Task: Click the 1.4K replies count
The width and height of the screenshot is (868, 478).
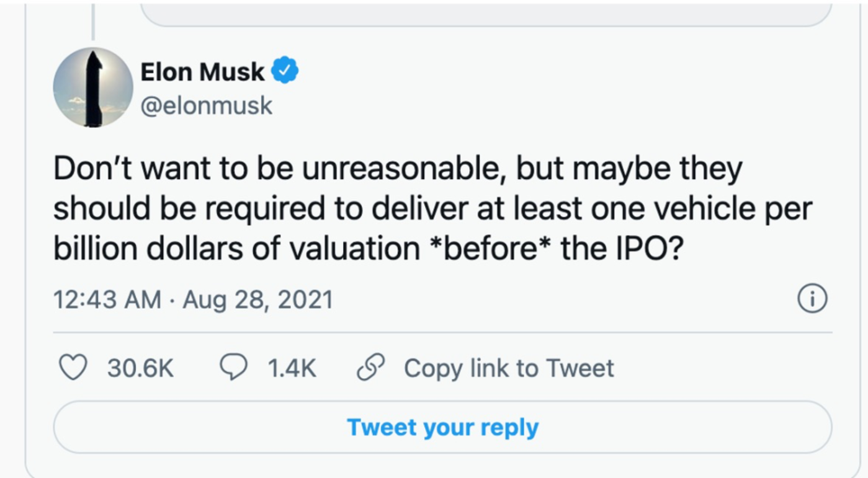Action: [292, 368]
